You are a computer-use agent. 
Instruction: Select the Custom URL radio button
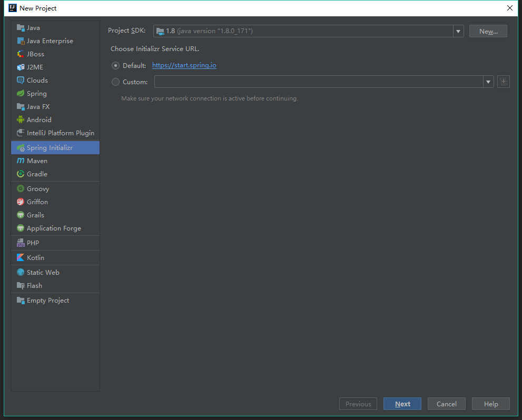(115, 82)
